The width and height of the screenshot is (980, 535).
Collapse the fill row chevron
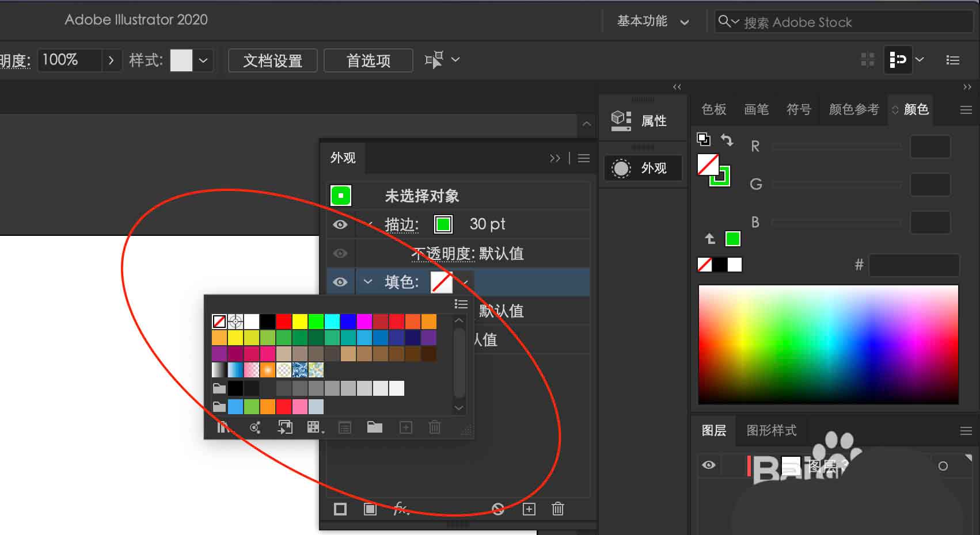(x=368, y=281)
